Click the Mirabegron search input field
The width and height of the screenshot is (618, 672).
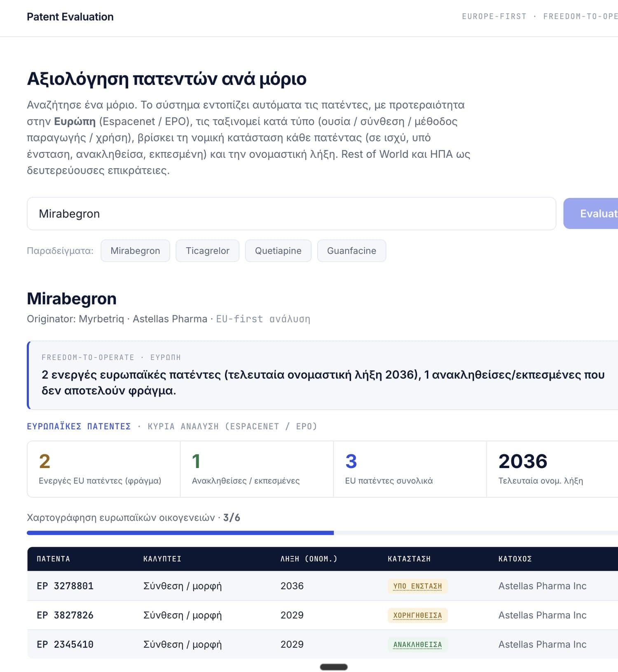coord(291,213)
